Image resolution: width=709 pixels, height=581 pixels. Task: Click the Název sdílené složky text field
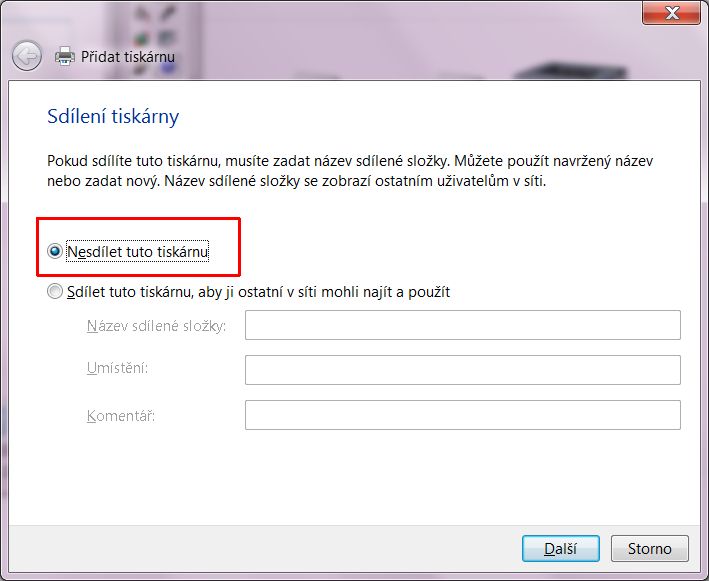(x=462, y=325)
